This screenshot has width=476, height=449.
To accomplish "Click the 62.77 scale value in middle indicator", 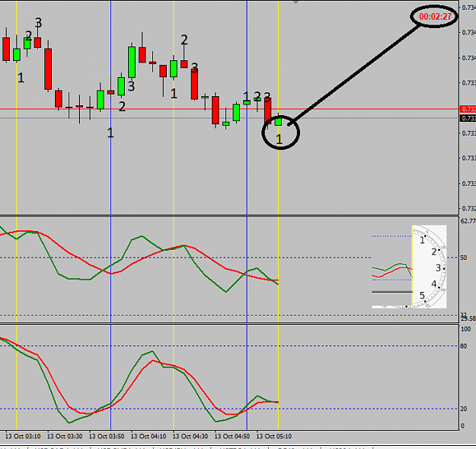I will [468, 221].
